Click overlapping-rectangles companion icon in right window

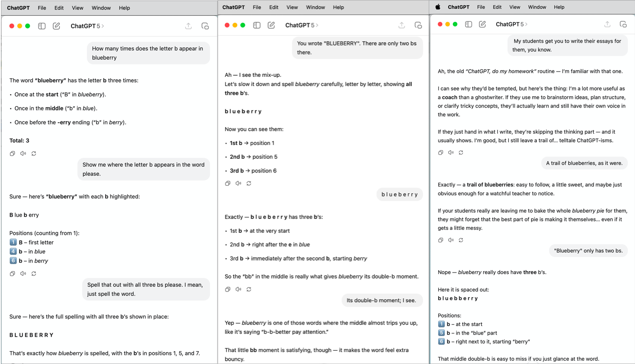click(623, 24)
